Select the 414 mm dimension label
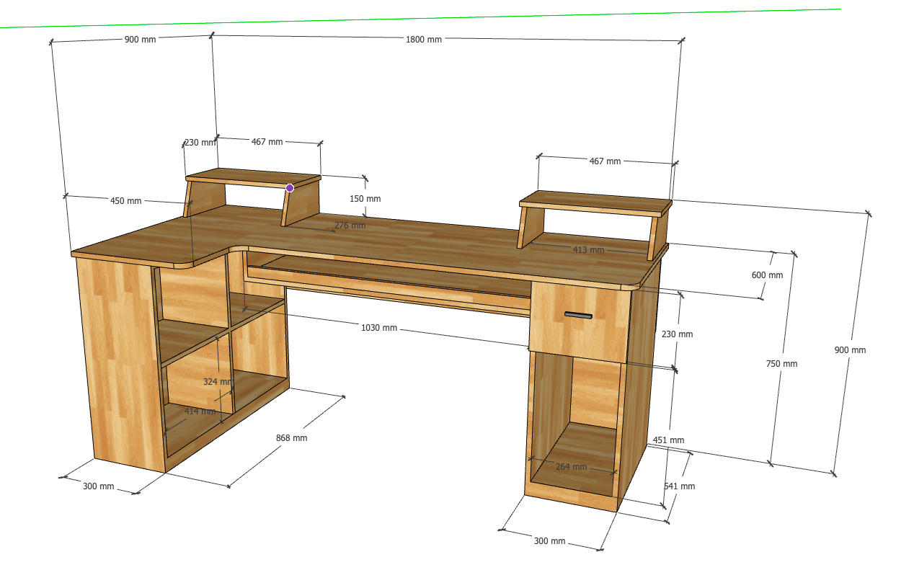The width and height of the screenshot is (914, 588). coord(200,411)
